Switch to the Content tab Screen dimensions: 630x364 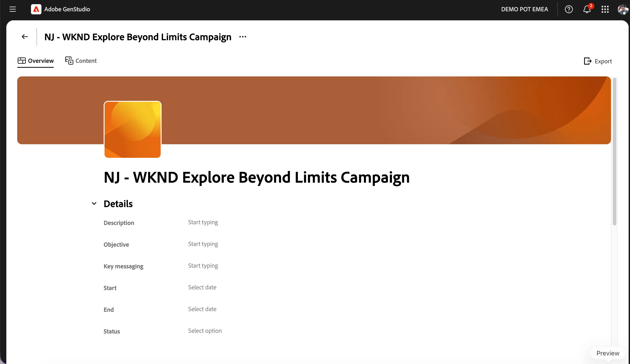click(x=81, y=61)
